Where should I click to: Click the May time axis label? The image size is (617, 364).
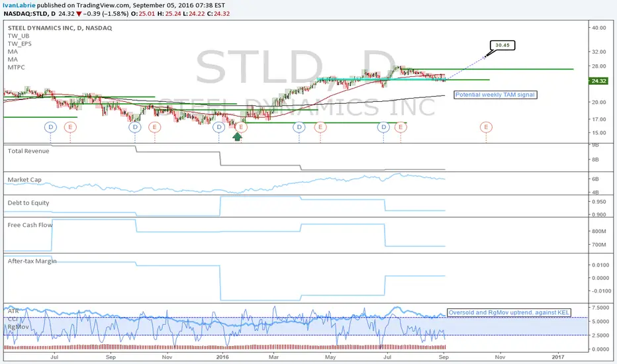(x=330, y=357)
